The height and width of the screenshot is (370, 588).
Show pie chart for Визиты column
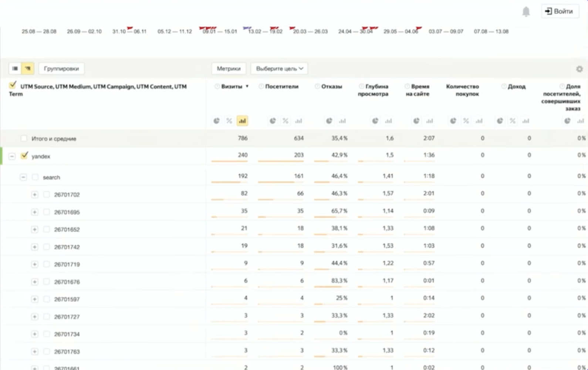pyautogui.click(x=216, y=121)
